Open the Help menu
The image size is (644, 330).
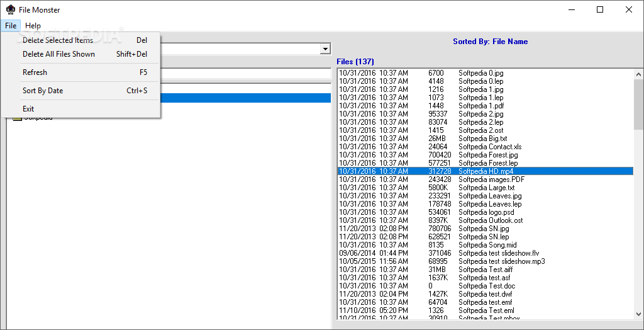point(33,26)
